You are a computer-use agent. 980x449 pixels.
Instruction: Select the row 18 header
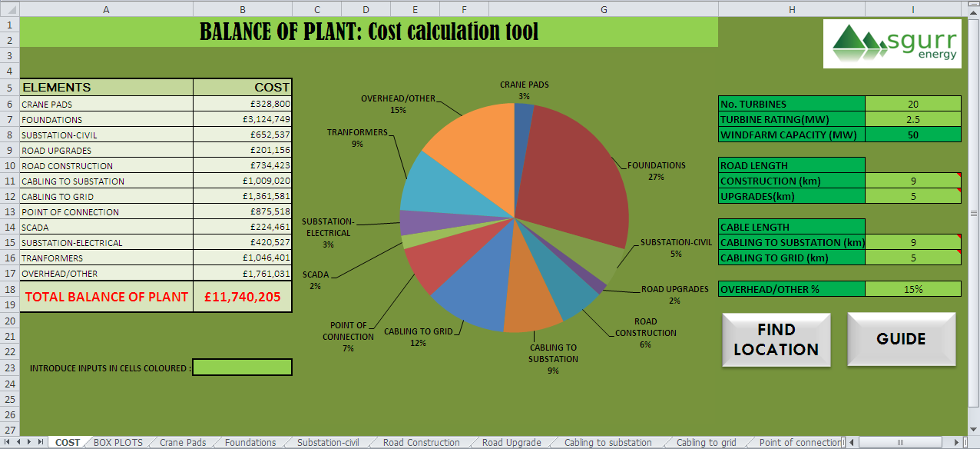9,289
